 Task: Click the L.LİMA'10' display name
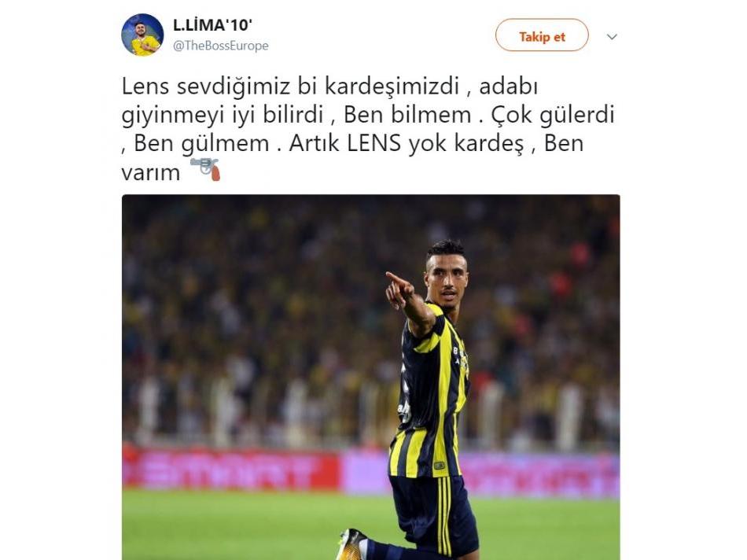click(212, 25)
